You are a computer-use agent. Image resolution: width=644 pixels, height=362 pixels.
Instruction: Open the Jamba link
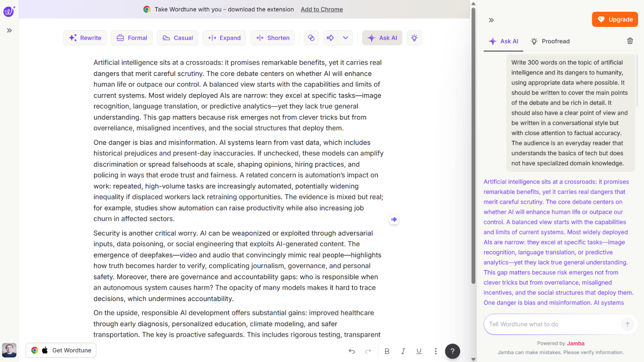[576, 344]
